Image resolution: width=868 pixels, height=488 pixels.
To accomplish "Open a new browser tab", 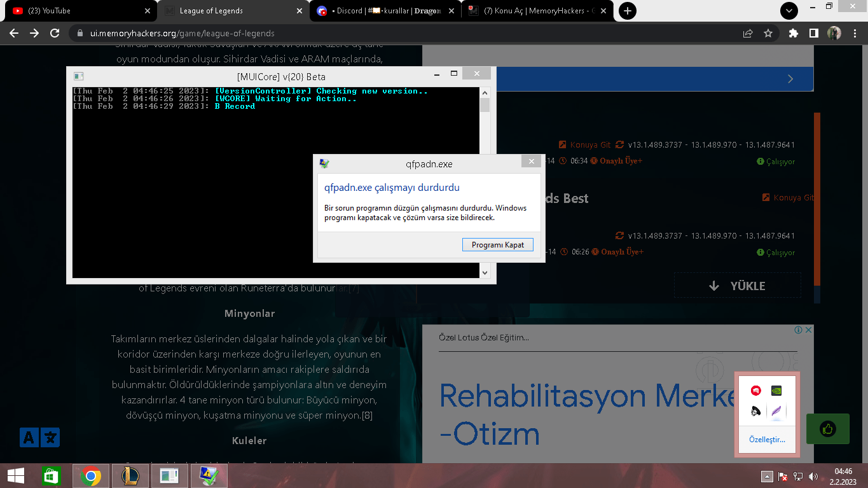I will pos(627,11).
